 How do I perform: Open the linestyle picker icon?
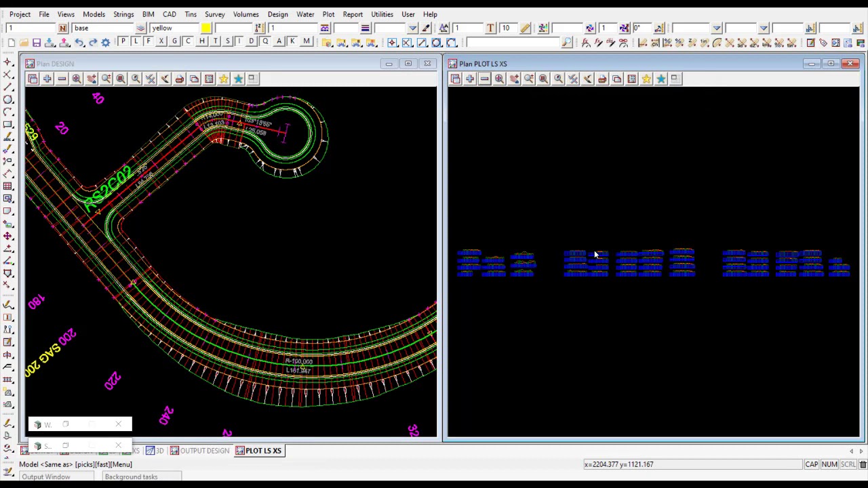point(324,28)
